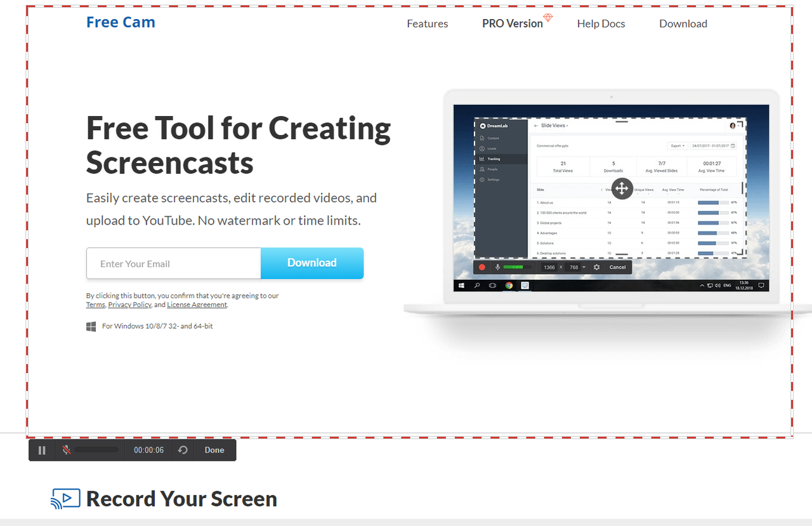Viewport: 812px width, 526px height.
Task: Open the resolution dropdown next to 768
Action: (583, 266)
